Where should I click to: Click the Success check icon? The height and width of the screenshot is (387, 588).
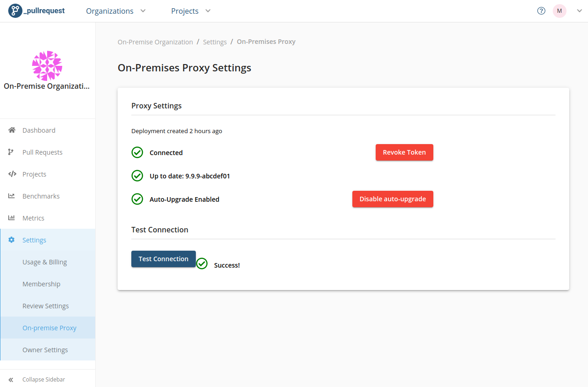pos(202,263)
